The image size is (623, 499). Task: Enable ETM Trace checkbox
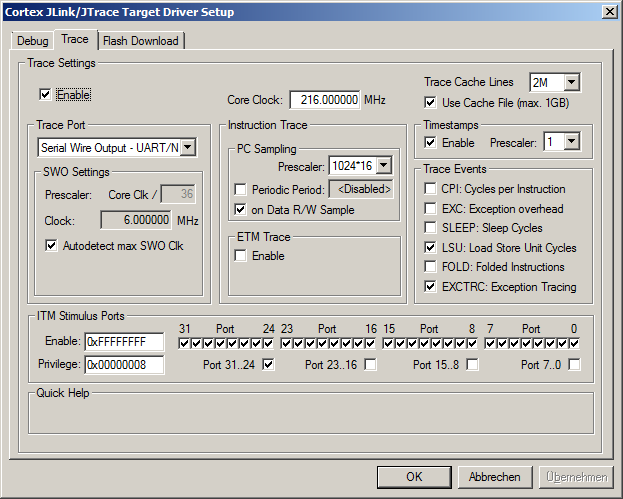[240, 255]
